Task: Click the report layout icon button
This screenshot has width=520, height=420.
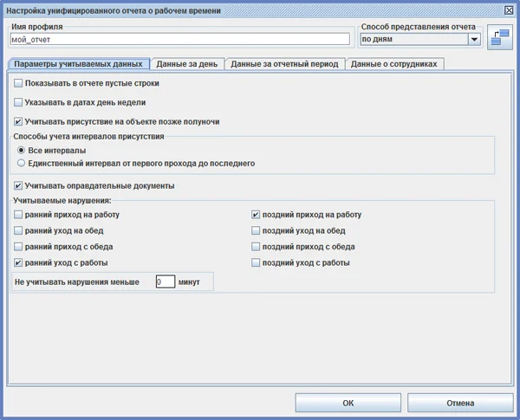Action: coord(500,37)
